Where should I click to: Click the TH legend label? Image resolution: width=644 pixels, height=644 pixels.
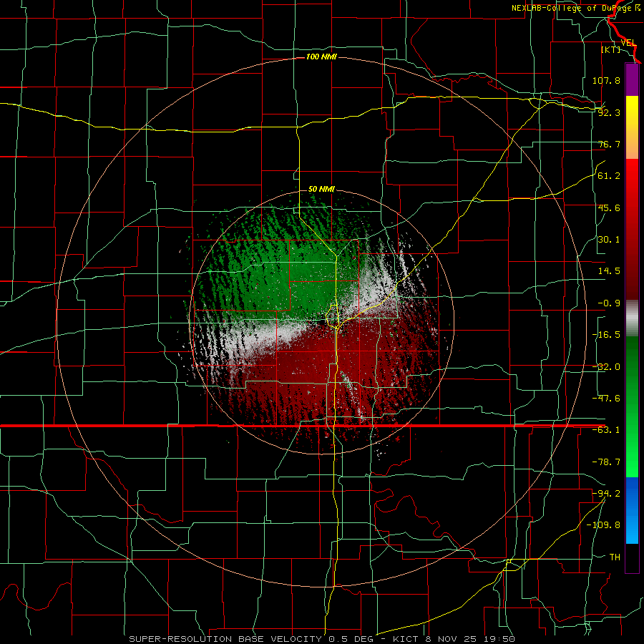615,557
